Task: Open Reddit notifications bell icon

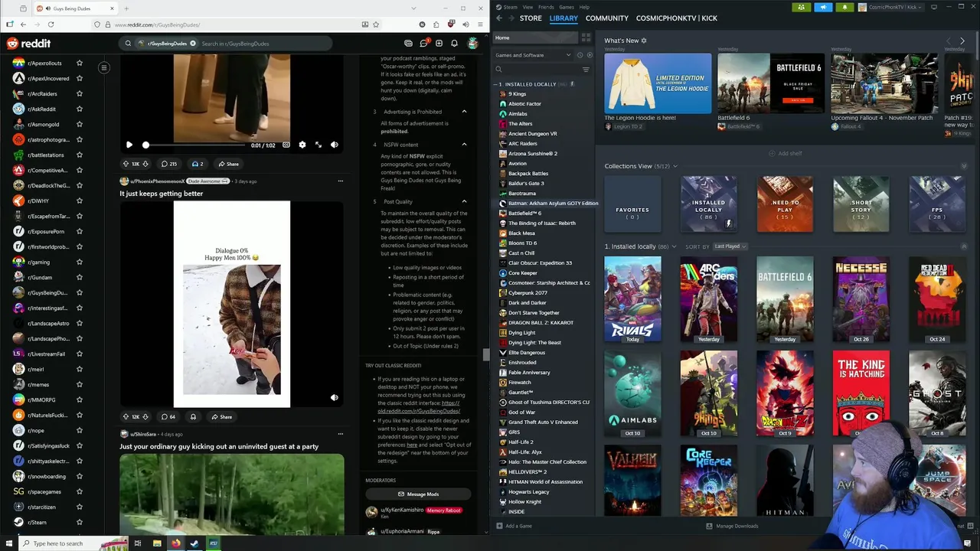Action: click(x=454, y=44)
